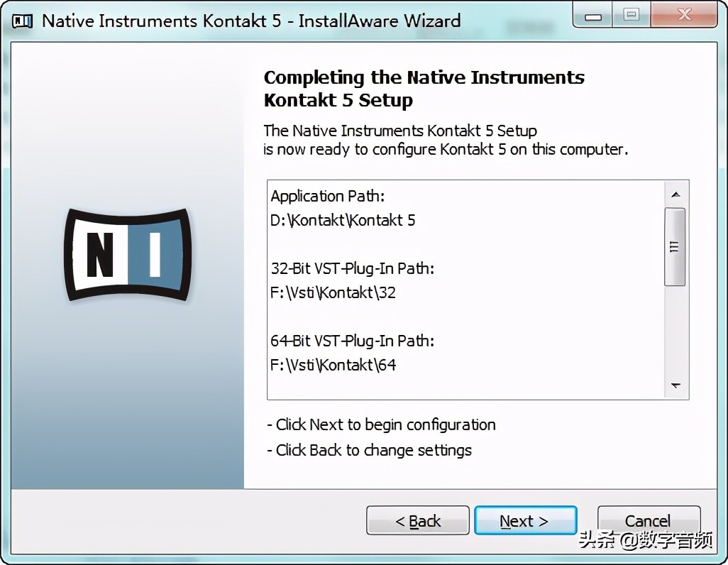The image size is (728, 565).
Task: Click the Next button to begin configuration
Action: point(525,520)
